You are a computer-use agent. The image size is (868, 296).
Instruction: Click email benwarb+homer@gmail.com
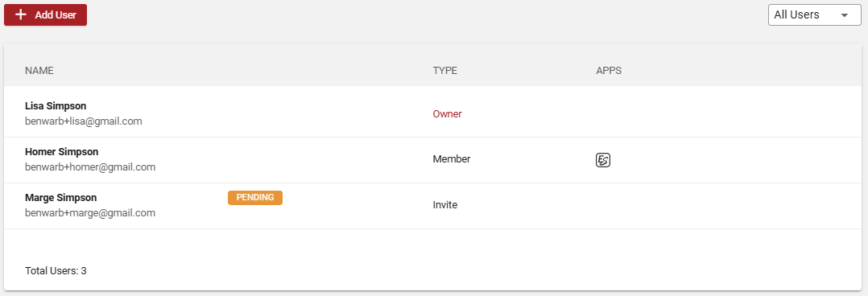pos(90,167)
